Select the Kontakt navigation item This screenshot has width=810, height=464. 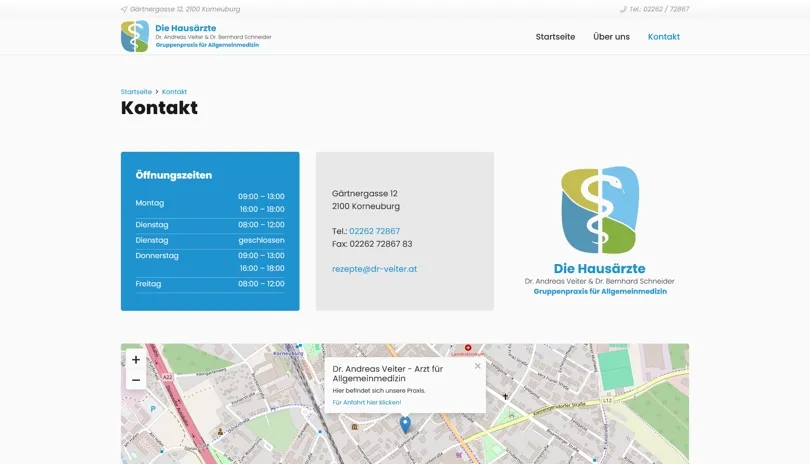point(663,37)
